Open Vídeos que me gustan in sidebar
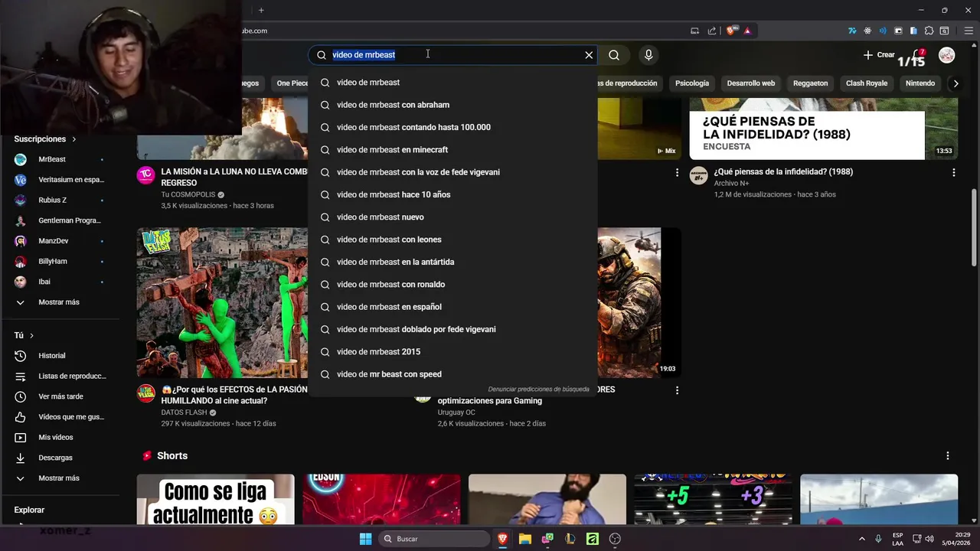Screen dimensions: 980x551 (60, 417)
